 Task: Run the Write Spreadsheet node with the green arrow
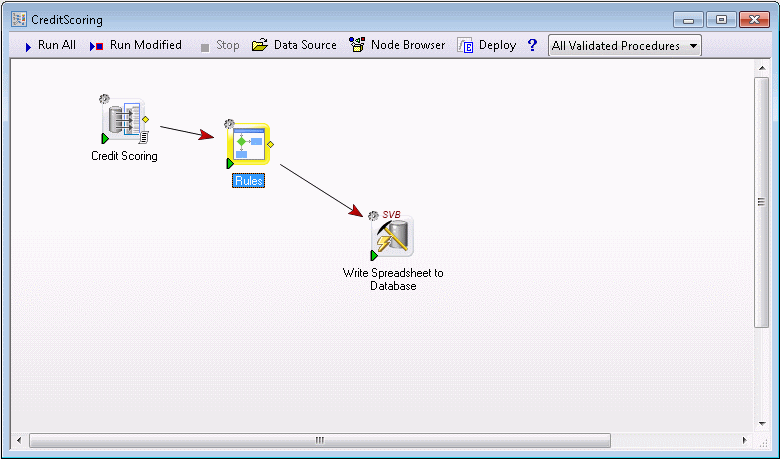374,256
